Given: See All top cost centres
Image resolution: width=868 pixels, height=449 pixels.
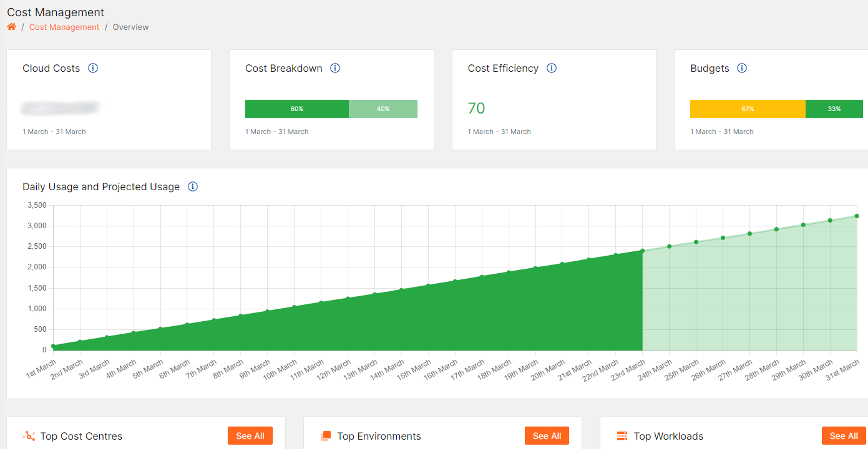Looking at the screenshot, I should [x=250, y=436].
